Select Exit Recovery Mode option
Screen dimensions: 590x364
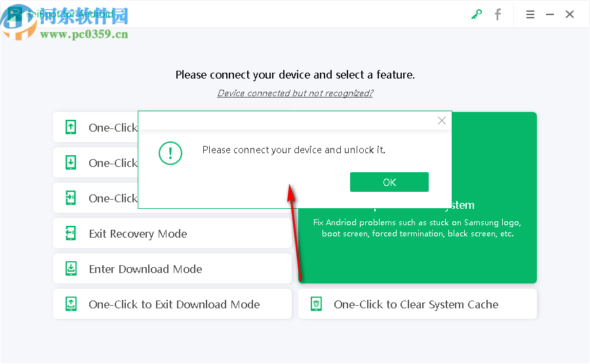[x=172, y=233]
